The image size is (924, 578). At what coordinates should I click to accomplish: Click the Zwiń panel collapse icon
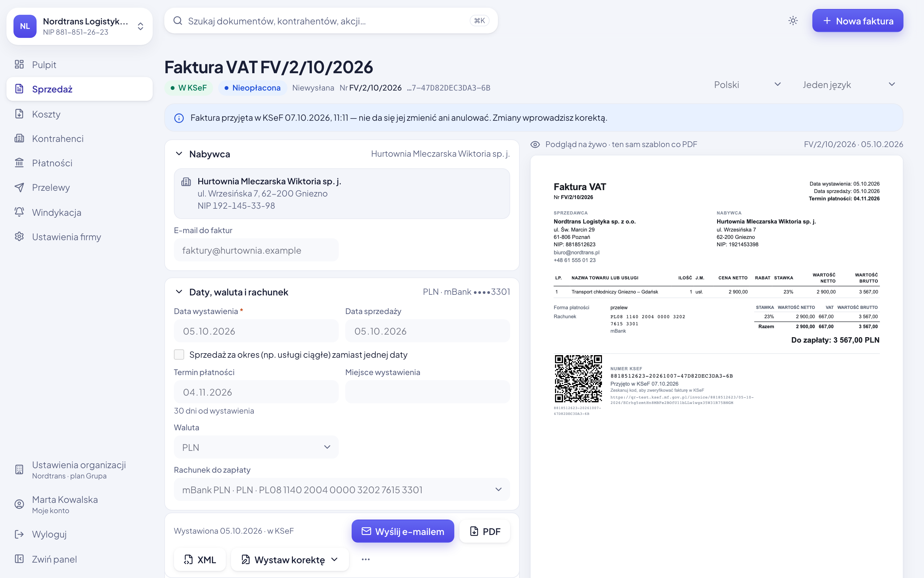pos(19,559)
